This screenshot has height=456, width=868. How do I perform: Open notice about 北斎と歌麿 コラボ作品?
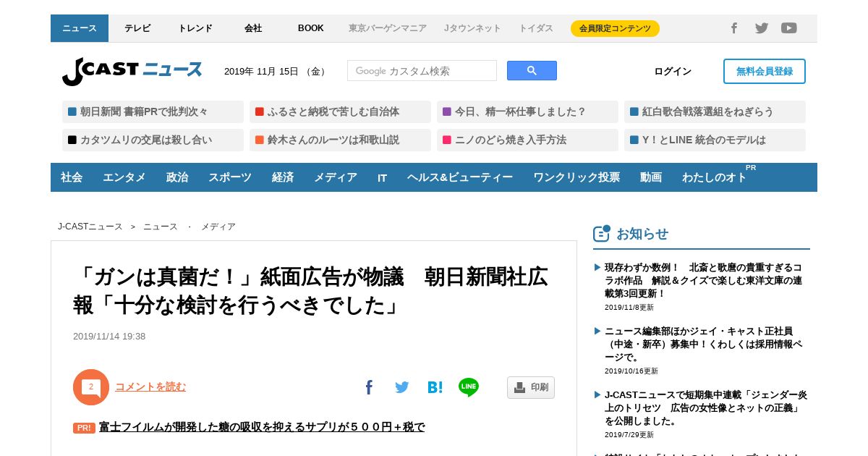[x=703, y=280]
